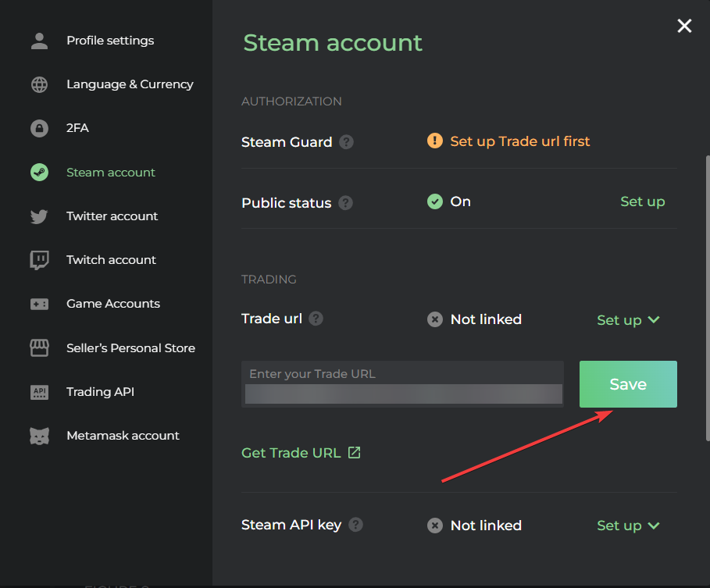The height and width of the screenshot is (588, 710).
Task: Select Steam account in the sidebar
Action: [x=110, y=173]
